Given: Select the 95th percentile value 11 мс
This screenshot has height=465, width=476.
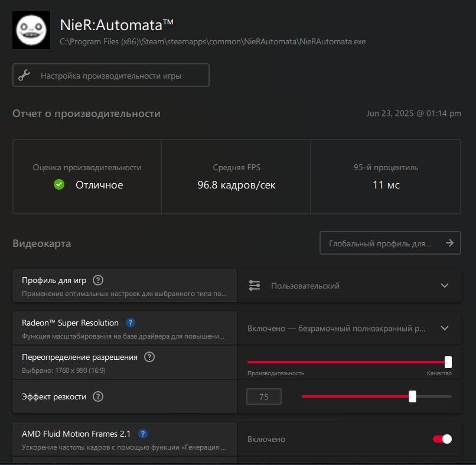Looking at the screenshot, I should (386, 185).
